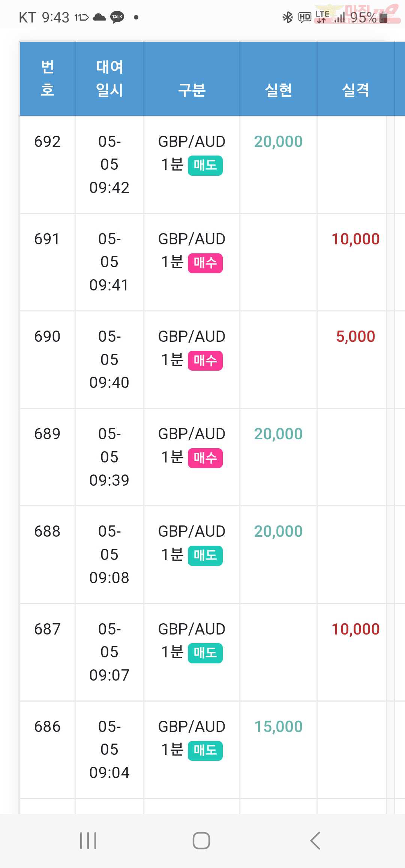Image resolution: width=405 pixels, height=868 pixels.
Task: Click the red 5,000 amount in row 690
Action: (355, 337)
